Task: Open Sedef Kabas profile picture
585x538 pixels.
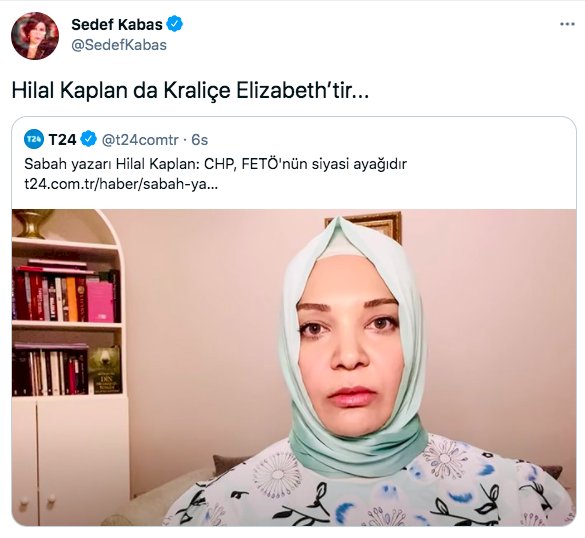Action: 35,35
